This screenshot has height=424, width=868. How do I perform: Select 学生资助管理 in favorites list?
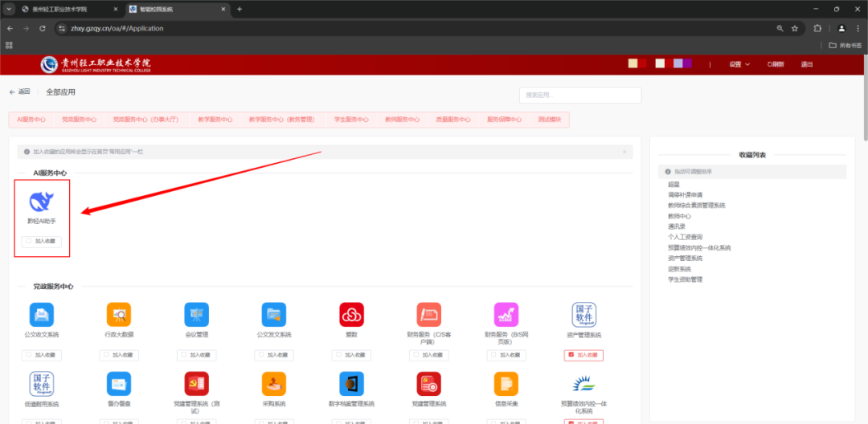(685, 279)
